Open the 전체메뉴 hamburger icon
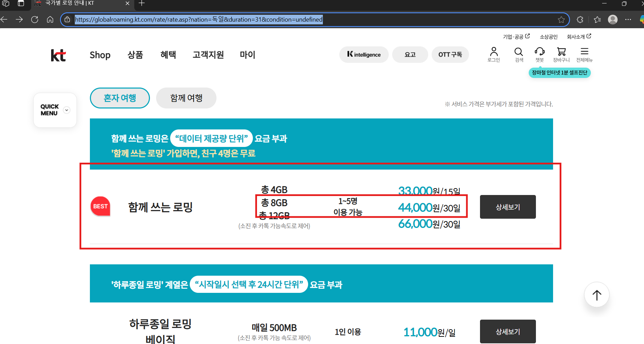 (x=585, y=55)
